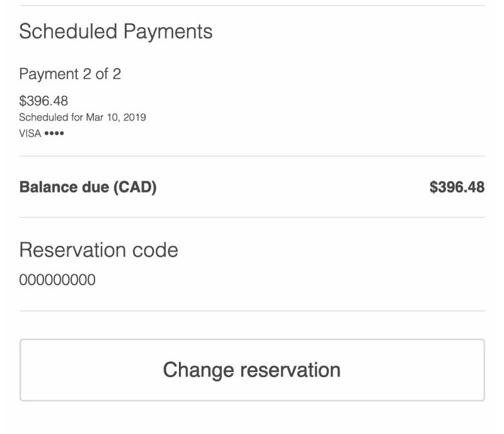Click the Change reservation button
Viewport: 504px width, 434px height.
[252, 370]
